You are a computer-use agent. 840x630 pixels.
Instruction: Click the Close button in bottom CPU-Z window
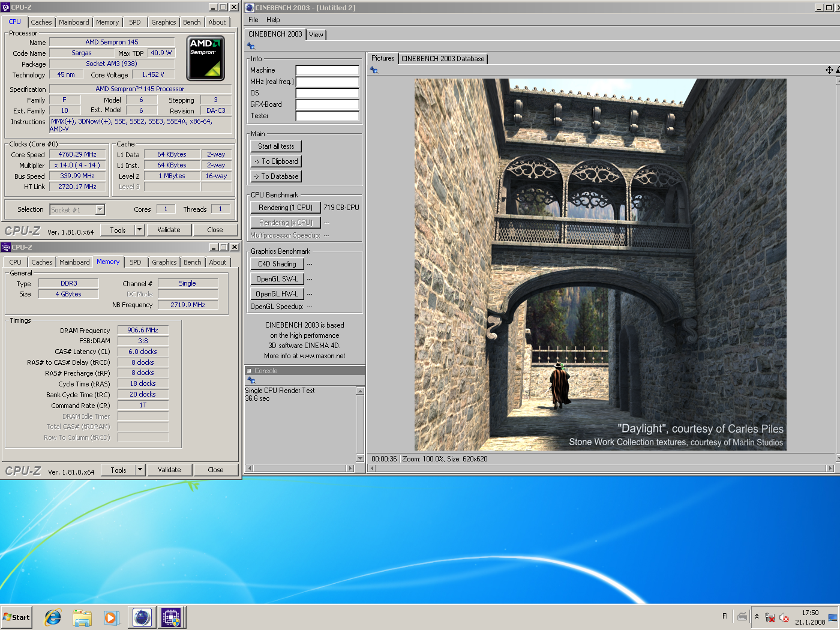click(215, 470)
